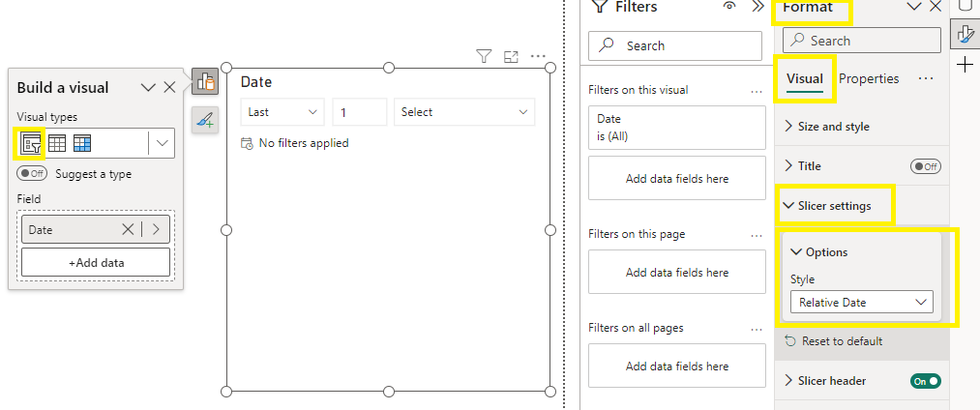Open Filters on all pages ellipsis menu
Screen dimensions: 980x410
(757, 330)
